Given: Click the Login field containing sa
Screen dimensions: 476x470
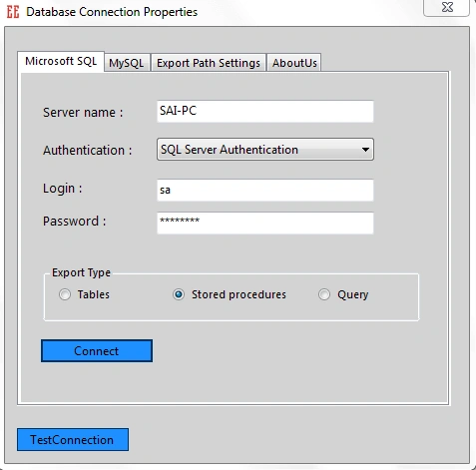Looking at the screenshot, I should pyautogui.click(x=265, y=190).
